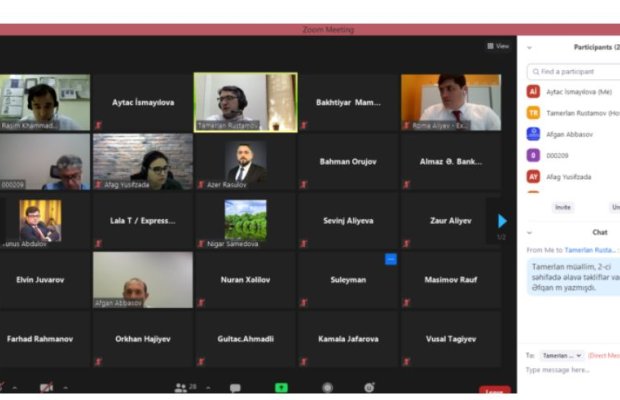The height and width of the screenshot is (400, 620).
Task: Open the chat recipient Tamerlan dropdown
Action: [x=561, y=356]
